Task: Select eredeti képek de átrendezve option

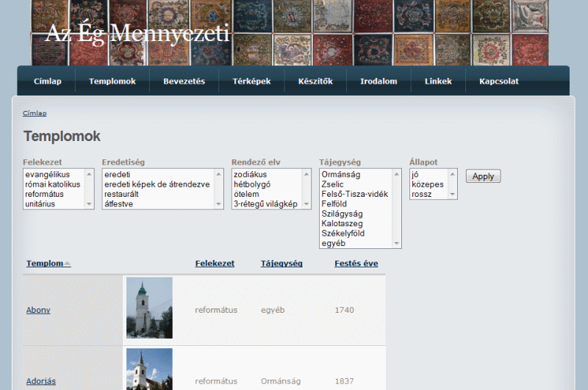Action: coord(158,184)
